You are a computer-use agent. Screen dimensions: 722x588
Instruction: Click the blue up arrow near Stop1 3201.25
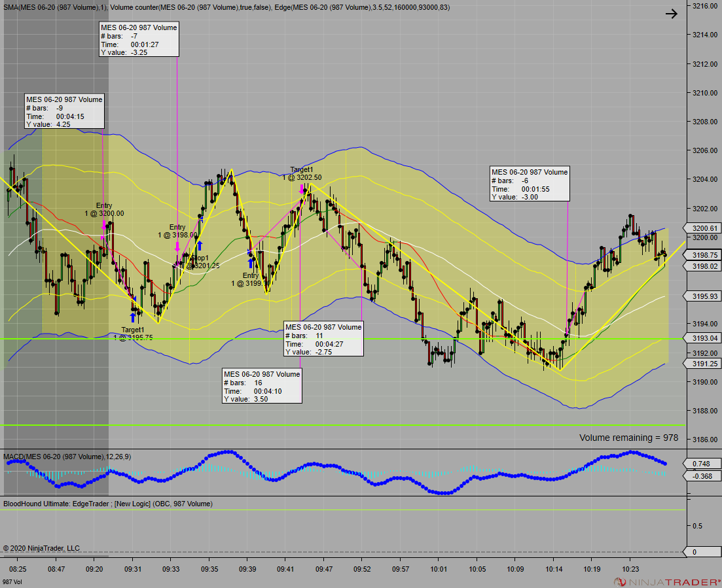tap(200, 246)
